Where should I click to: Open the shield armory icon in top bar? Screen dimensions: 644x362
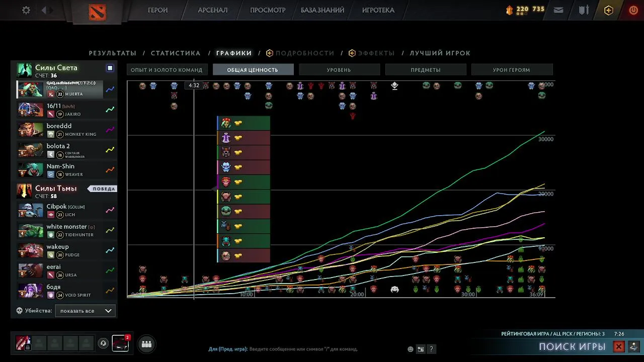(584, 10)
